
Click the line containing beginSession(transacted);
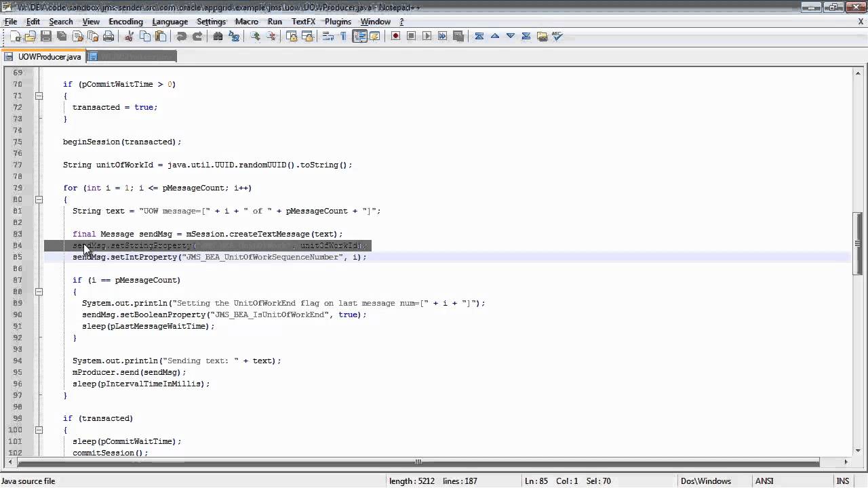pyautogui.click(x=122, y=142)
